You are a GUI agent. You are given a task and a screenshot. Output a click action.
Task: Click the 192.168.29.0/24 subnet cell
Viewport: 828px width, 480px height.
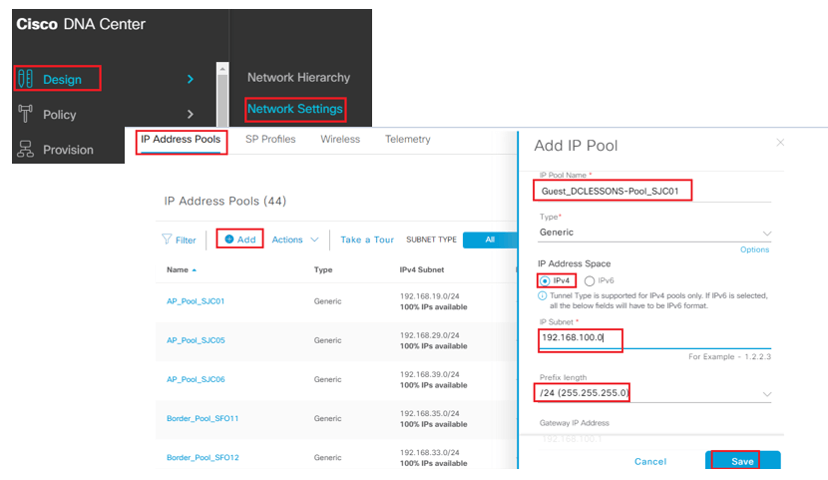tap(429, 335)
